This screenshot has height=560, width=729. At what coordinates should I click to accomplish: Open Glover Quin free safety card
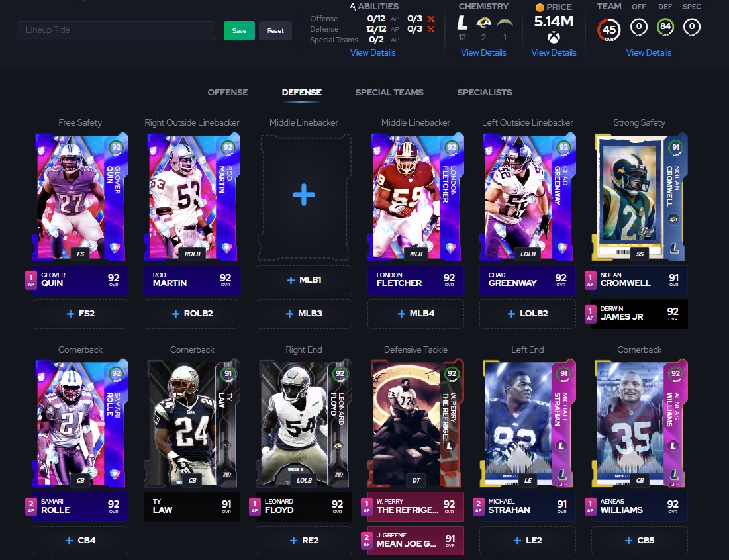(x=80, y=197)
